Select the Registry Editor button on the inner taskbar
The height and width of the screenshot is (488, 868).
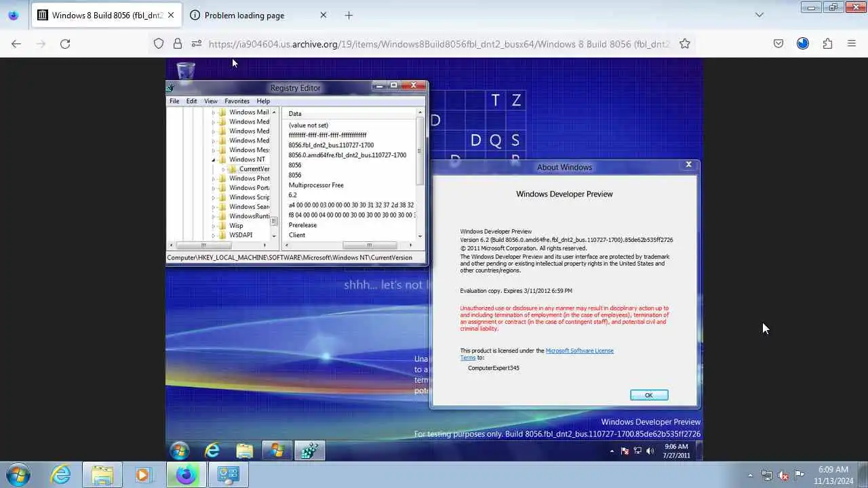[x=309, y=451]
